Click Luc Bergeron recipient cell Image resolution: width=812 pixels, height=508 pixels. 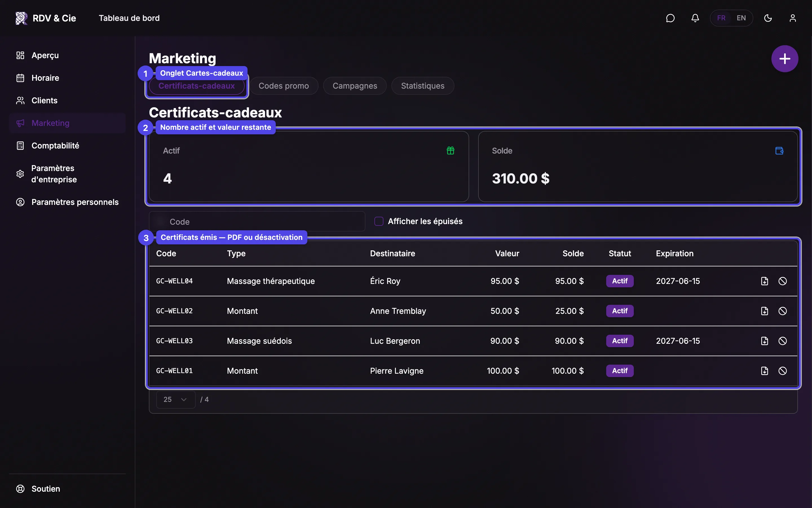(395, 341)
